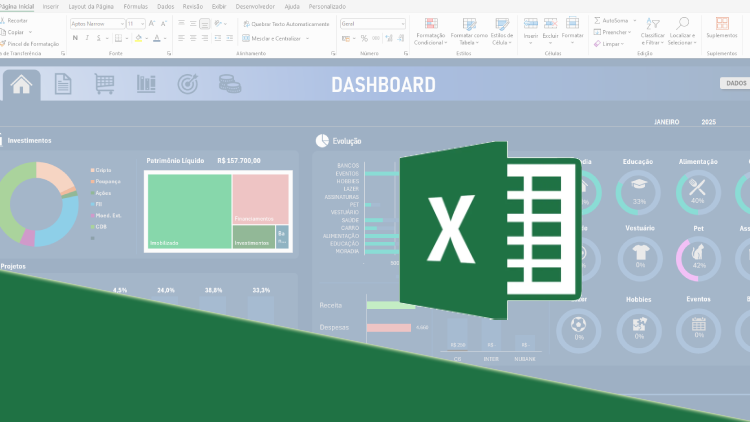This screenshot has width=750, height=422.
Task: Click the DADOS button
Action: point(735,83)
